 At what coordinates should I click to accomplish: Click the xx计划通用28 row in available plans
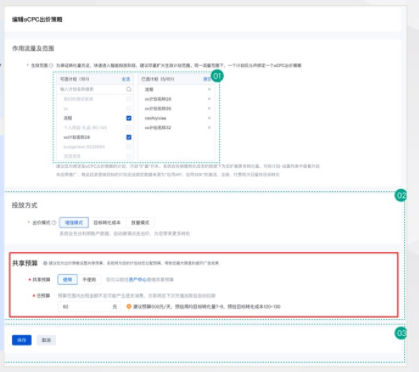coord(95,137)
